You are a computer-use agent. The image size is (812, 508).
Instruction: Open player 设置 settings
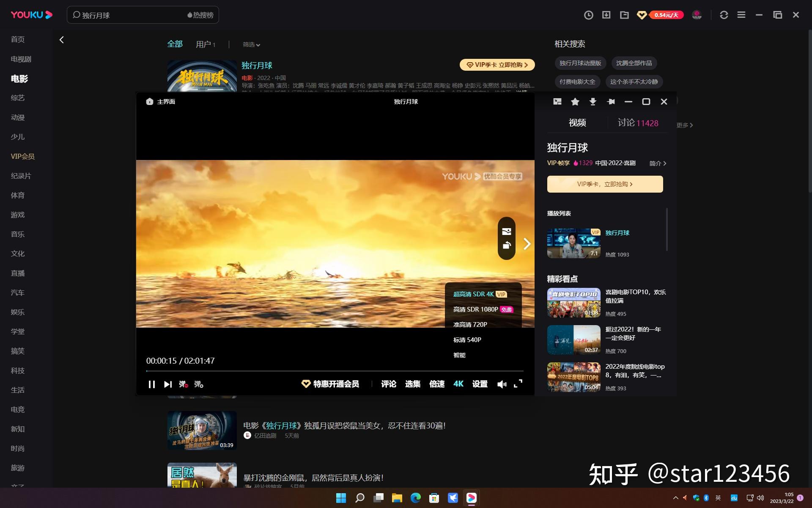click(480, 384)
